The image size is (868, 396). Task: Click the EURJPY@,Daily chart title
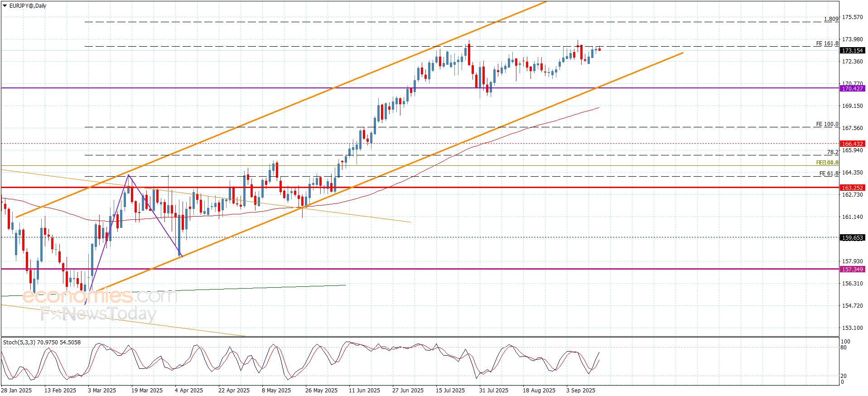[x=28, y=6]
